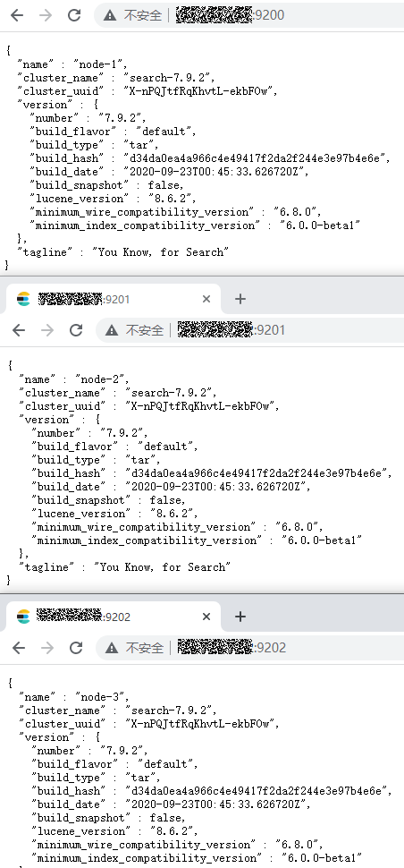Click the not-secure warning triangle for port 9202

tap(113, 648)
